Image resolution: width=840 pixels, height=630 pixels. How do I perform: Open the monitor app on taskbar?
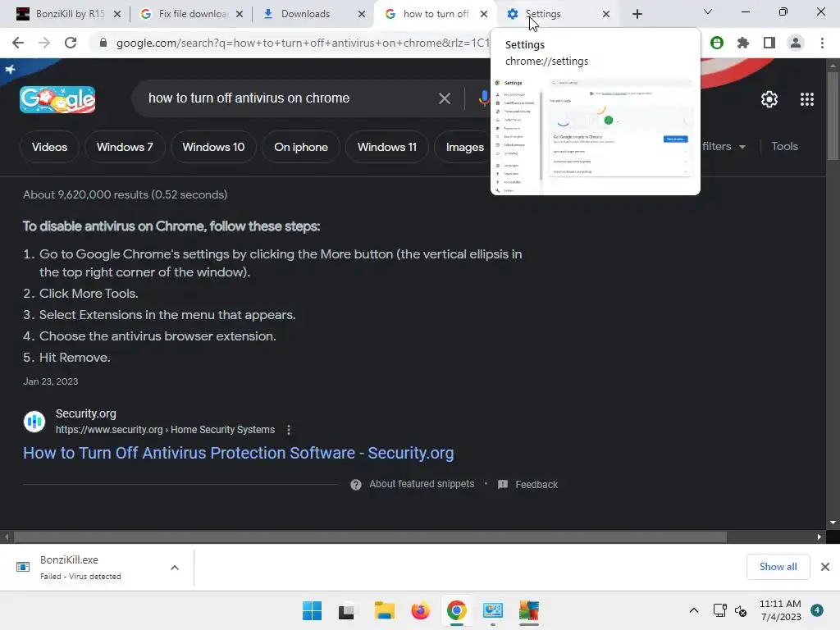tap(492, 610)
